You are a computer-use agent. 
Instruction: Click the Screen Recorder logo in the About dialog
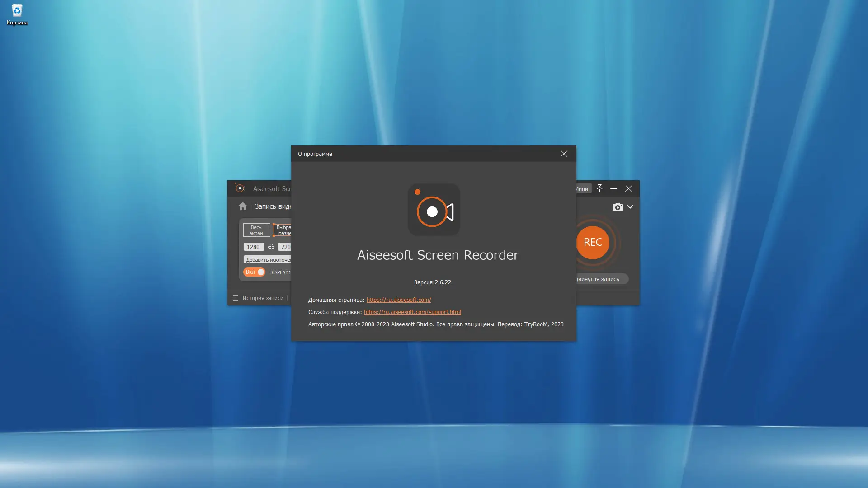tap(434, 210)
